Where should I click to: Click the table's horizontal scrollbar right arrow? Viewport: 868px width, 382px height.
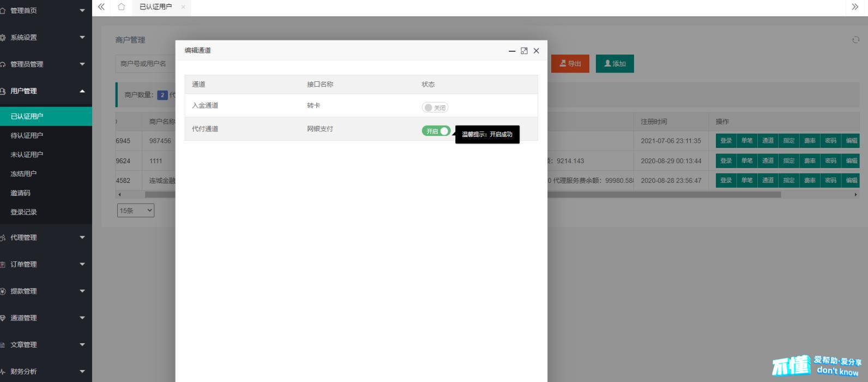point(855,194)
